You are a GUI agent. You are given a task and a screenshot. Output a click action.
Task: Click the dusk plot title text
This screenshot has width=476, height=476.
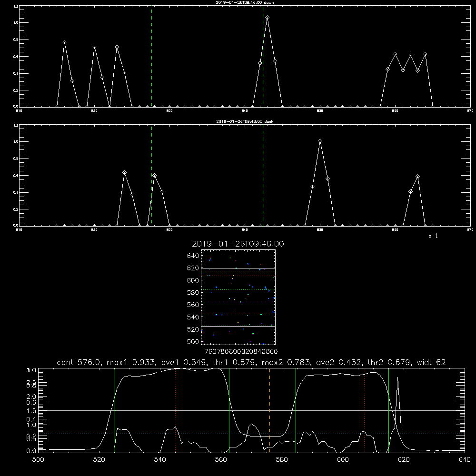[245, 121]
